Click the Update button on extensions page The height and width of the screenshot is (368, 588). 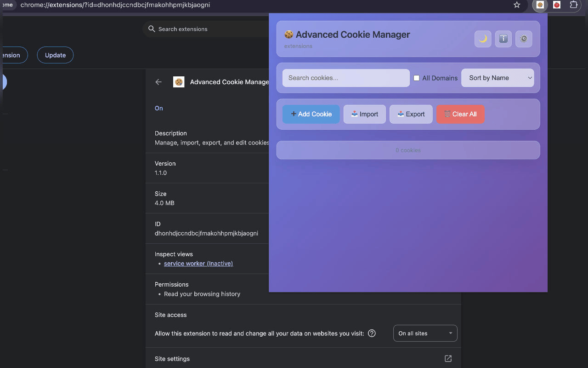tap(55, 55)
